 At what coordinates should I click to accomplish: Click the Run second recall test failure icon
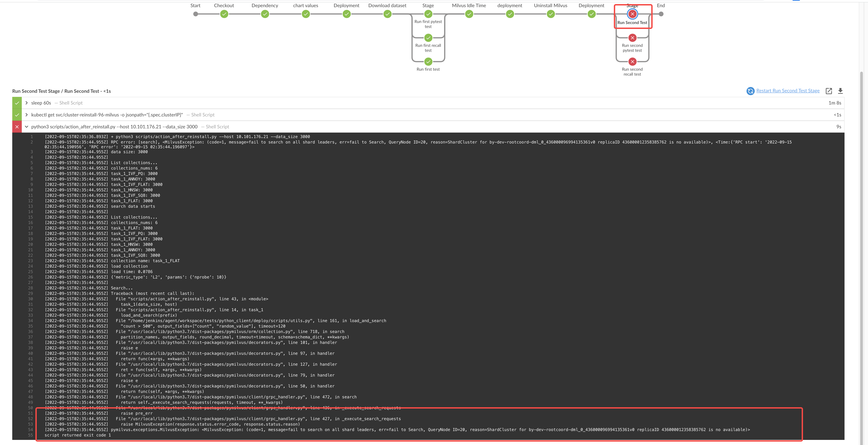pyautogui.click(x=632, y=61)
